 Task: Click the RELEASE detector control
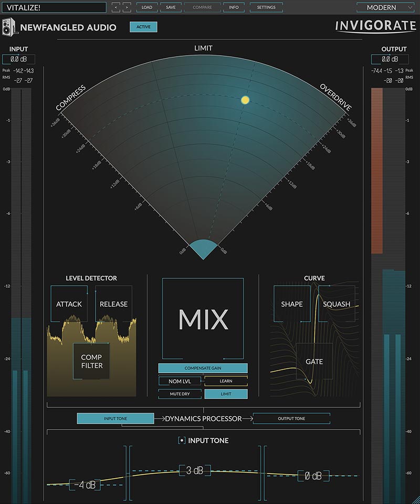[x=114, y=304]
